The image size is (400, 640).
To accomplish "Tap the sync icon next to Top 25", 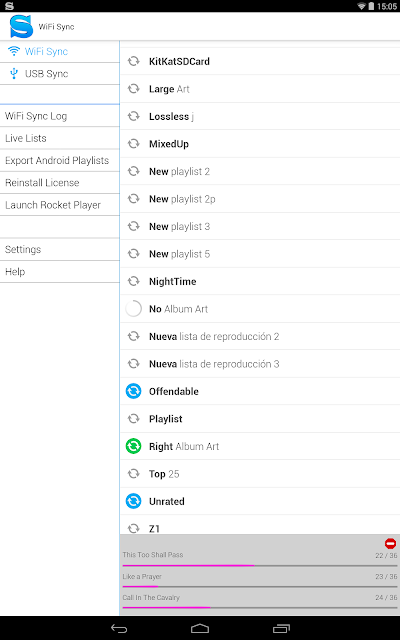I will point(133,474).
